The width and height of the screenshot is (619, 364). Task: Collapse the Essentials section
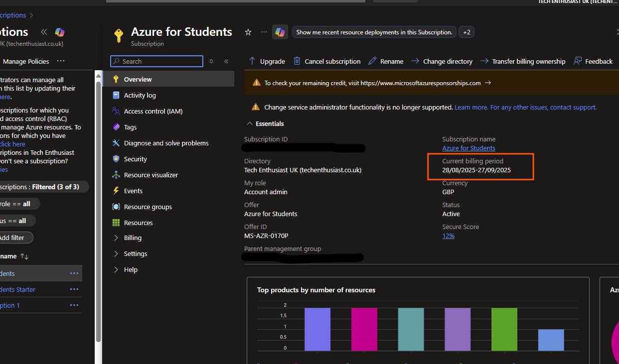tap(250, 123)
